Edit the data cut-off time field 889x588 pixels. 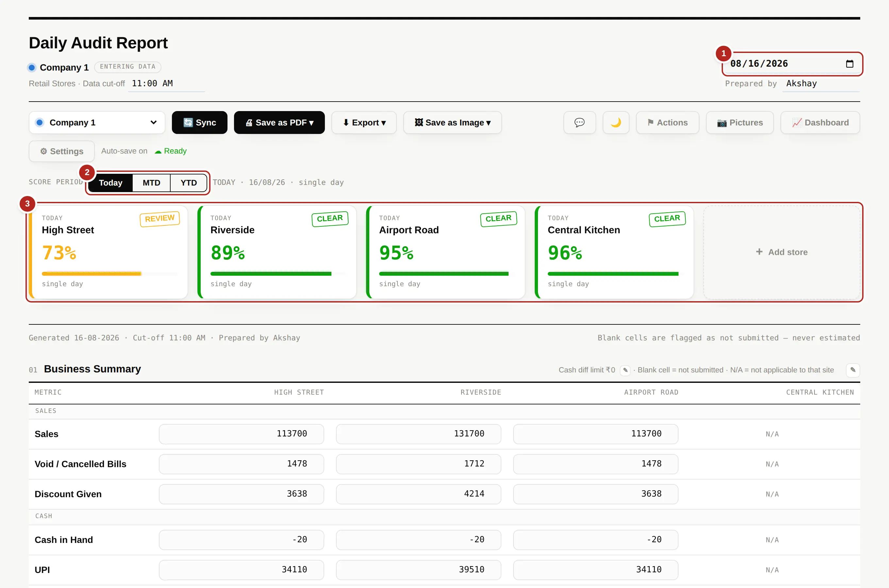click(x=167, y=84)
